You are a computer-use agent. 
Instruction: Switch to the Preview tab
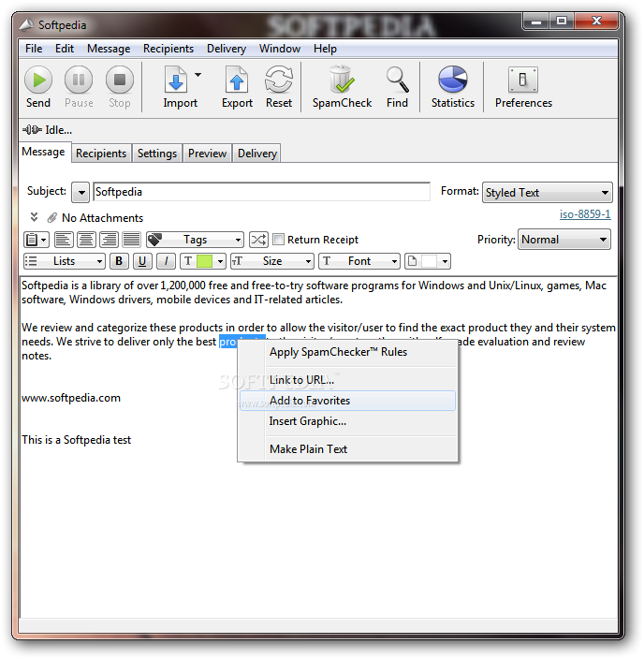207,154
